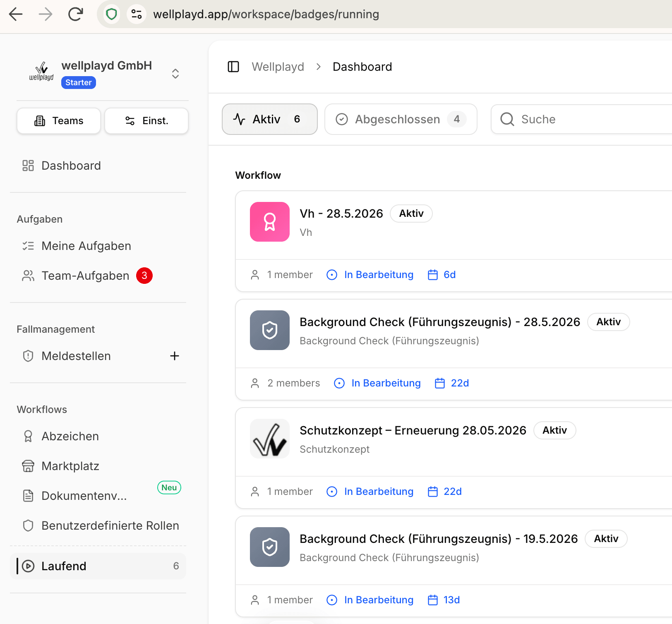Screen dimensions: 672x624
Task: Open workflow Vh - 28.5.2026
Action: click(341, 214)
